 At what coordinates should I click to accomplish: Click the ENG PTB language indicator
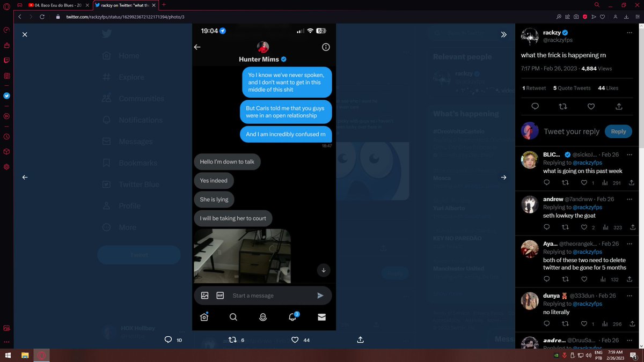(x=599, y=355)
